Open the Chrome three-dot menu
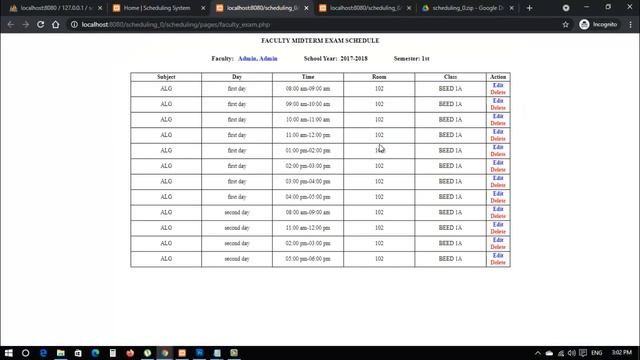Screen dimensions: 640x360 [631, 24]
